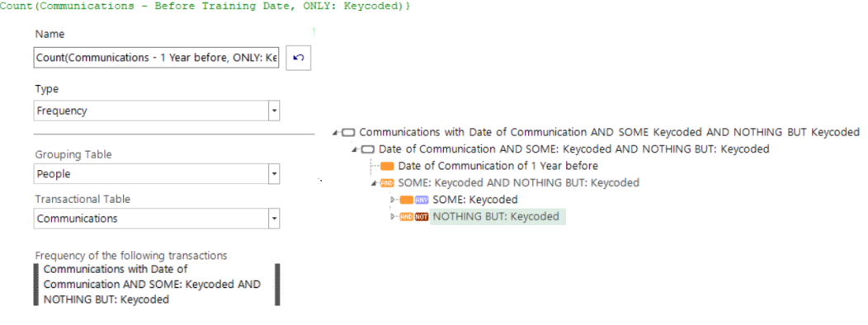Collapse the SOME AND NOTHING BUT group
Viewport: 868px width, 325px height.
pos(375,183)
